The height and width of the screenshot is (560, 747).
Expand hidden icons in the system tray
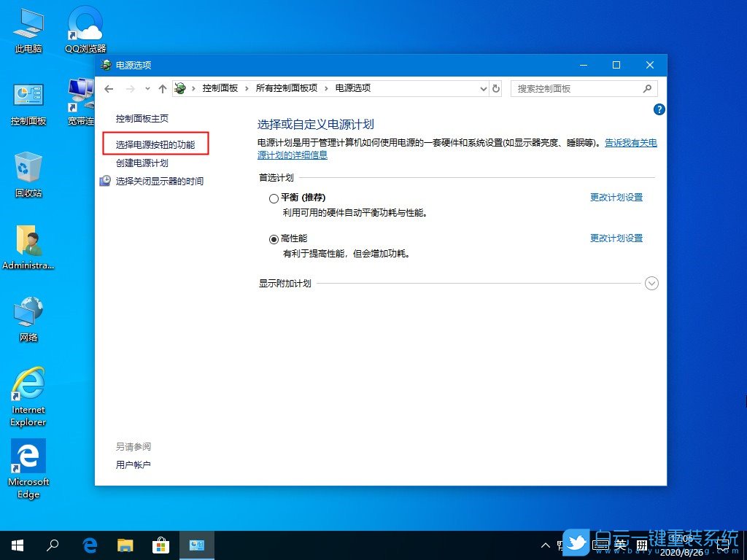coord(545,545)
